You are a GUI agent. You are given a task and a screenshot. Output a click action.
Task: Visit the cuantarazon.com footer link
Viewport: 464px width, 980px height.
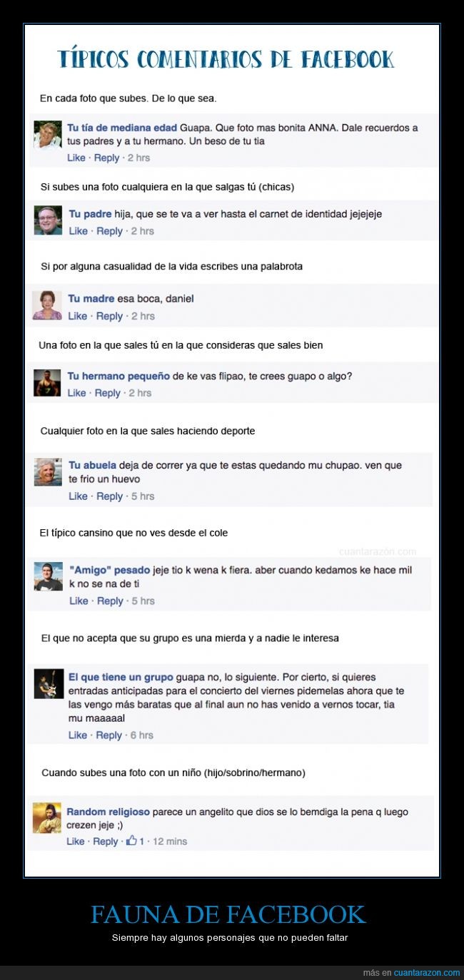[x=427, y=973]
